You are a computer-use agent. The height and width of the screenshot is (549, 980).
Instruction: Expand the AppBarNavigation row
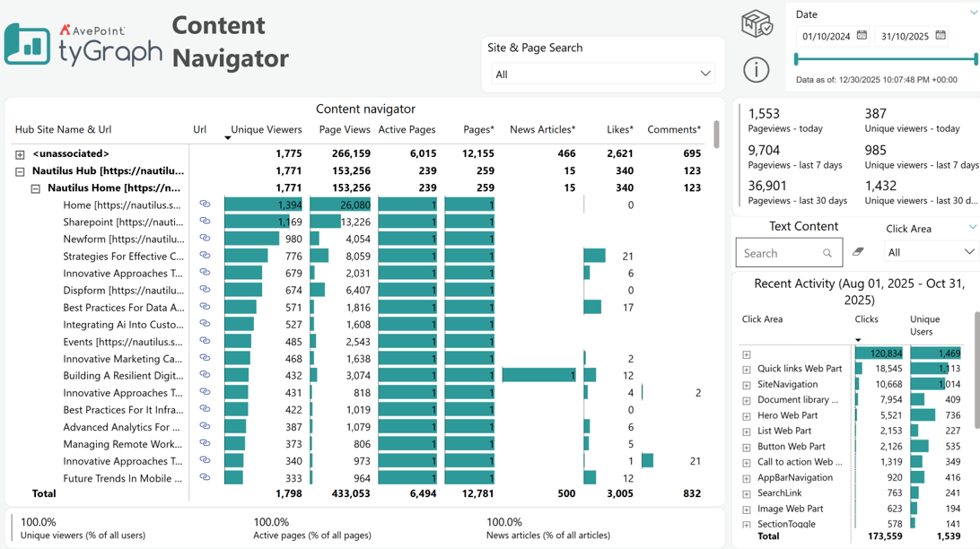click(747, 478)
